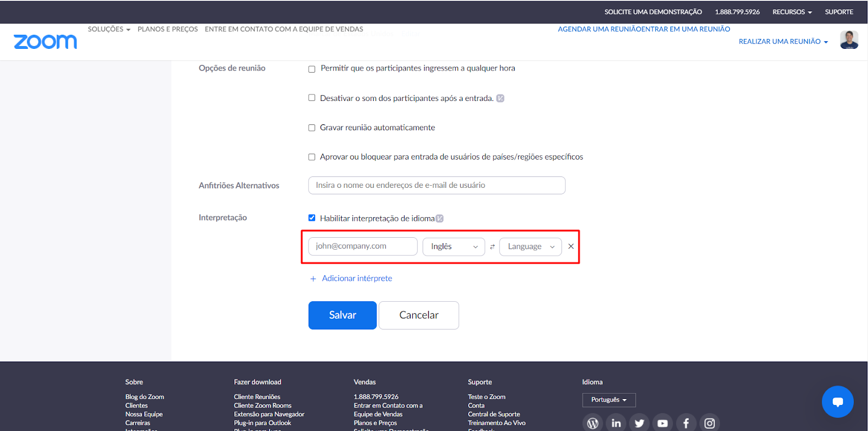Open the Facebook social icon
Viewport: 868px width, 431px height.
point(686,423)
